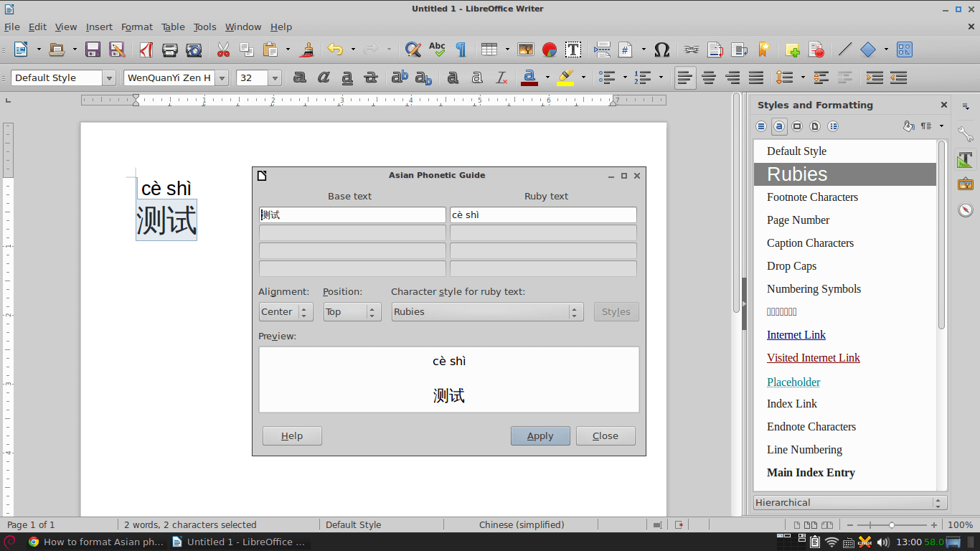The height and width of the screenshot is (551, 980).
Task: Open the Insert menu
Action: click(99, 27)
